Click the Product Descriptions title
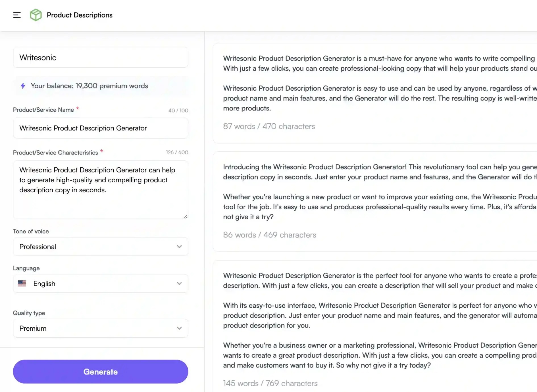Viewport: 537px width, 392px height. point(80,15)
